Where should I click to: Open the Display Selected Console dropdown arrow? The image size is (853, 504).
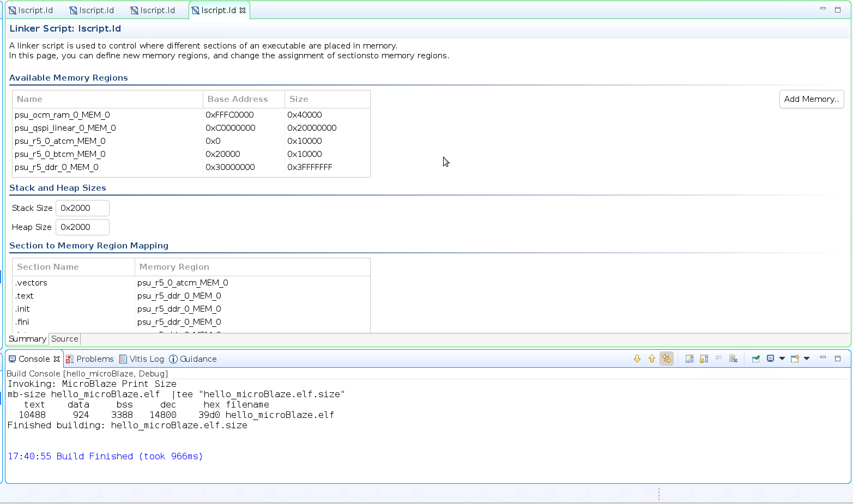782,359
